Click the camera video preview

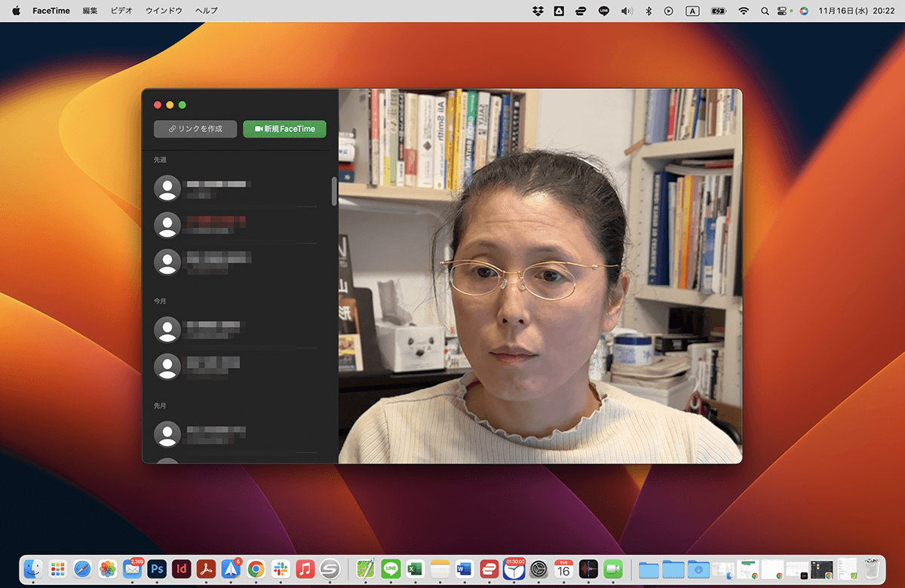540,276
